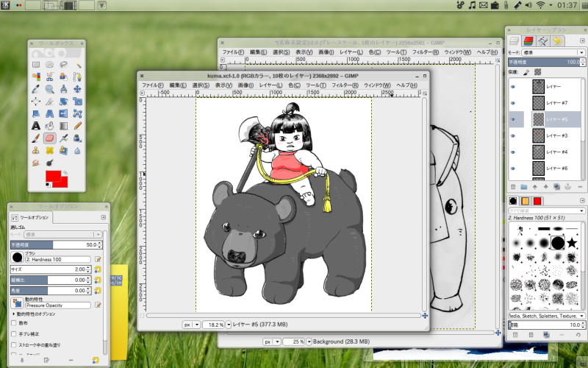Open the zoom percentage dropdown showing 18.2 %
This screenshot has width=588, height=368.
point(228,325)
